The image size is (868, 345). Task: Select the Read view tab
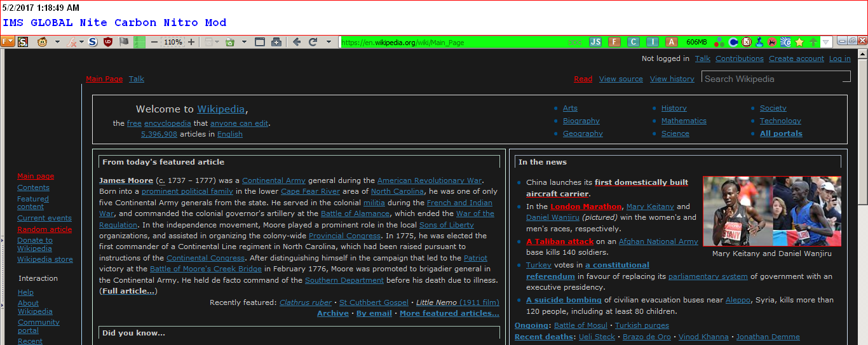point(583,79)
